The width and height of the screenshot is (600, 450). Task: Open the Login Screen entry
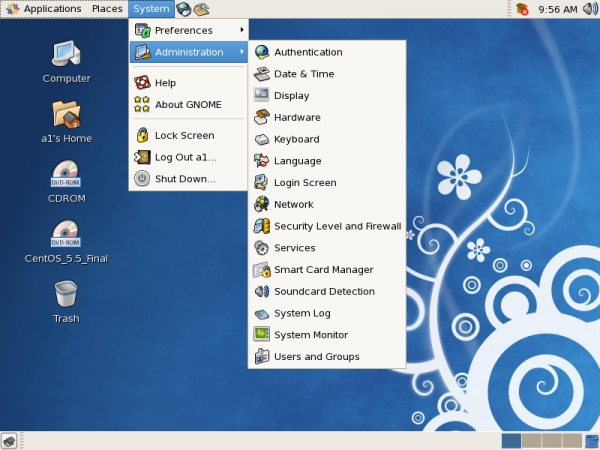(x=327, y=183)
